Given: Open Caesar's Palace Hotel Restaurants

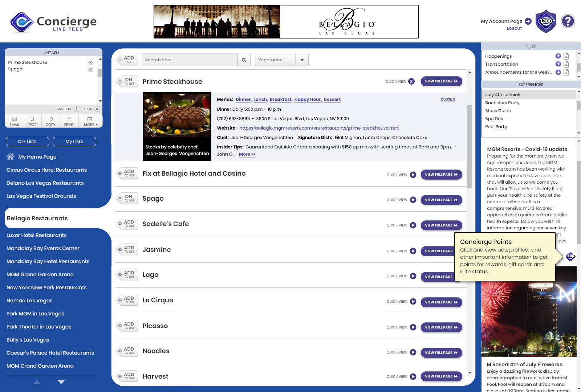Looking at the screenshot, I should [x=50, y=353].
